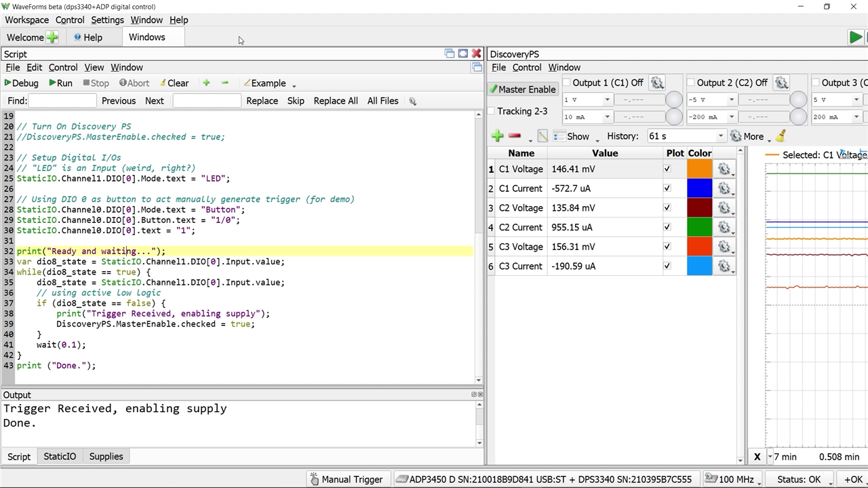Run the script

coord(60,83)
